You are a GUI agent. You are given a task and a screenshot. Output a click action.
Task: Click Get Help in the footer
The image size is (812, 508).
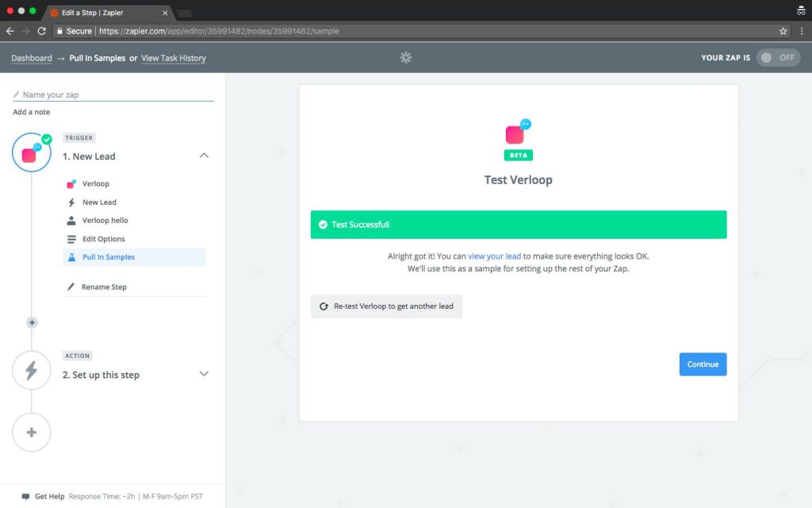pyautogui.click(x=50, y=497)
